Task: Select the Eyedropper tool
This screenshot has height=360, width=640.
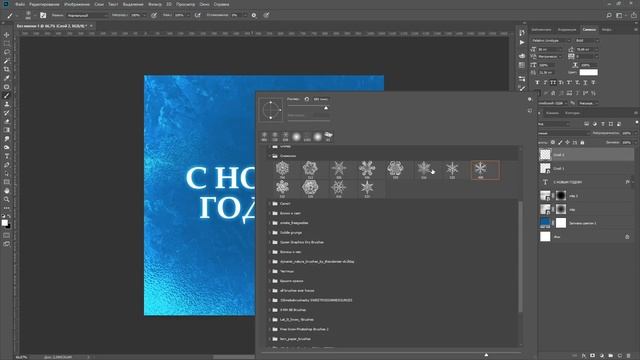Action: click(x=7, y=78)
